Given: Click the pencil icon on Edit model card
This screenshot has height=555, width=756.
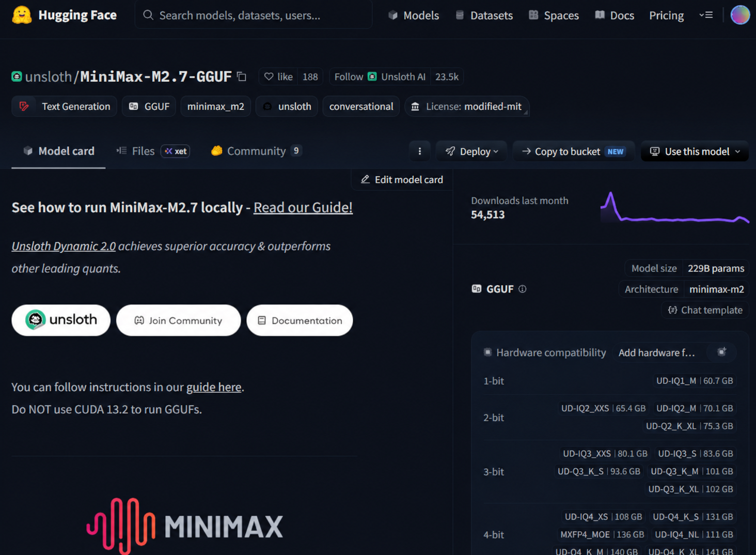Looking at the screenshot, I should pyautogui.click(x=365, y=179).
